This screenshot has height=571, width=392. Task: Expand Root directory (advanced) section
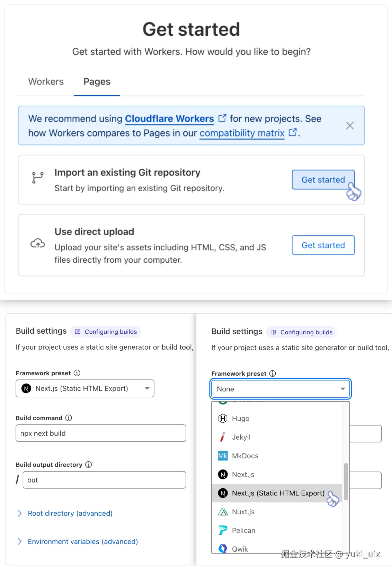click(x=70, y=513)
